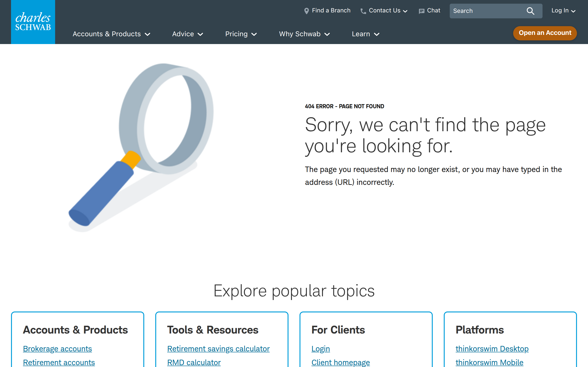Screen dimensions: 588x367
Task: Click the magnifying glass search icon
Action: point(530,11)
